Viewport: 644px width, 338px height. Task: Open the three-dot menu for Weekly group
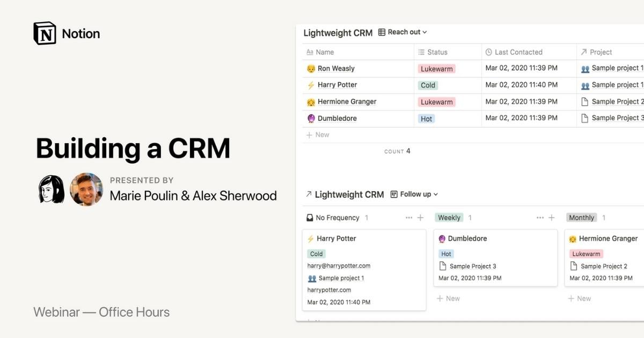540,218
